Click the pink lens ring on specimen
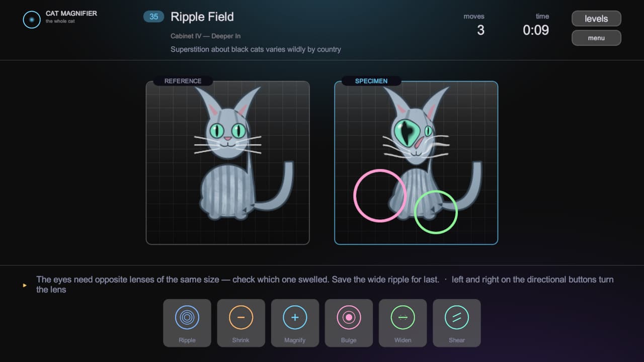The image size is (644, 362). (x=379, y=196)
